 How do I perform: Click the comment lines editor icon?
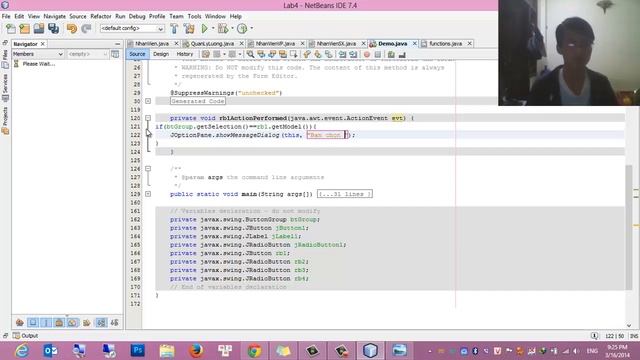pyautogui.click(x=391, y=54)
